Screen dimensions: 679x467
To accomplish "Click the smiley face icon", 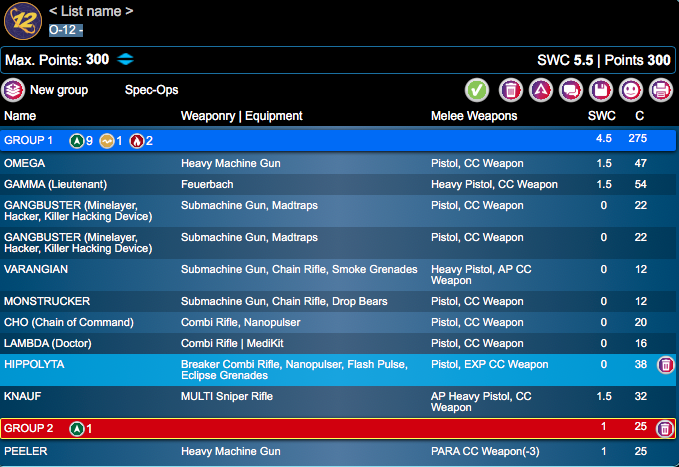I will click(x=630, y=90).
